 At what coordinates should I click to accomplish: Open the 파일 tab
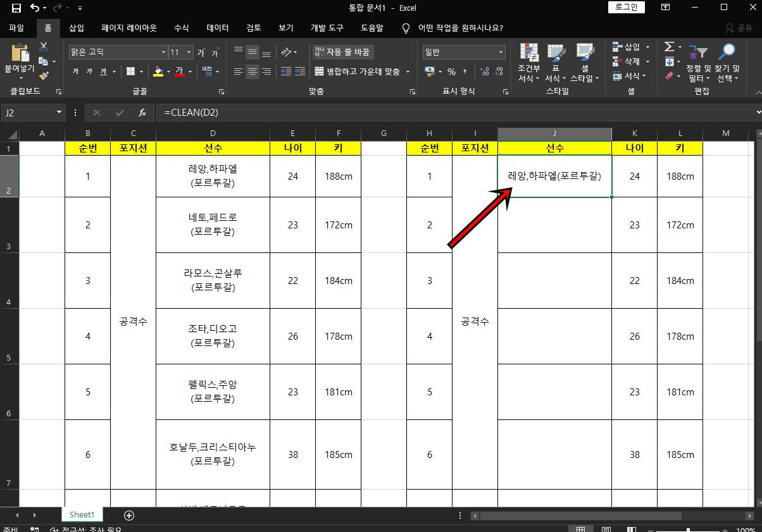click(x=16, y=28)
